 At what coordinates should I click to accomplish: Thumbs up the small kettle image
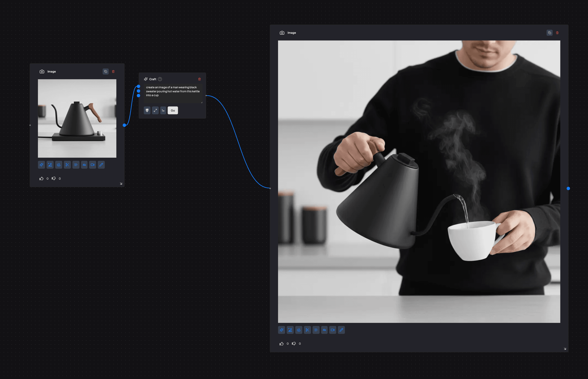(x=42, y=178)
